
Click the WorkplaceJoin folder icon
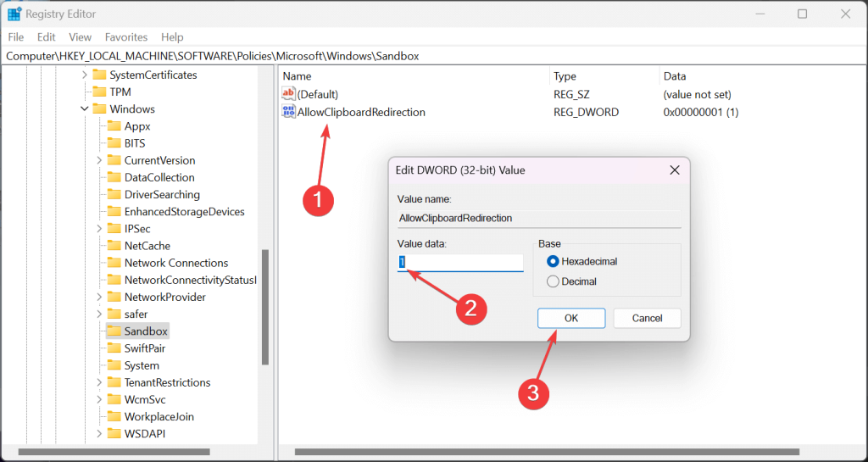114,416
